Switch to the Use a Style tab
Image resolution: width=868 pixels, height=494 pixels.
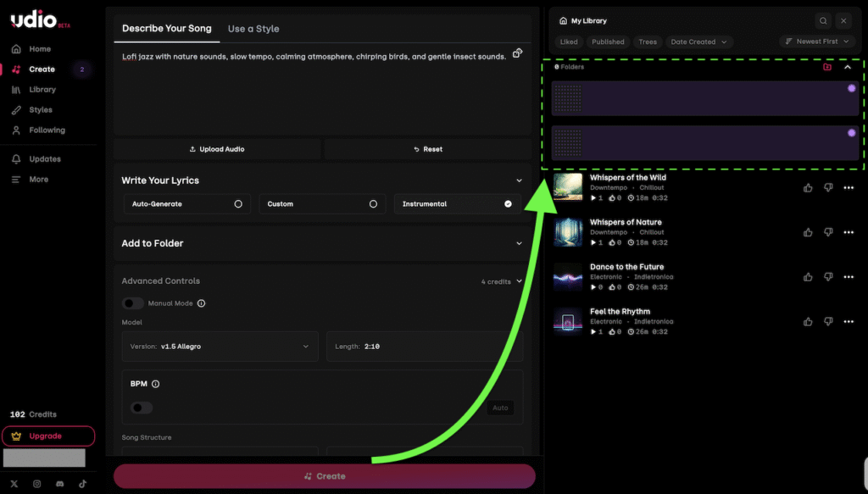253,29
